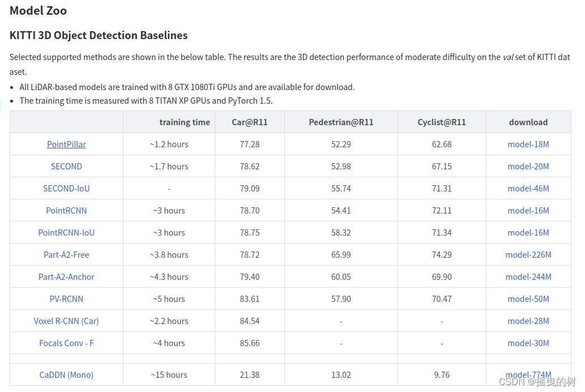The height and width of the screenshot is (392, 585).
Task: Download the model-28M Voxel R-CNN checkpoint
Action: (x=528, y=321)
